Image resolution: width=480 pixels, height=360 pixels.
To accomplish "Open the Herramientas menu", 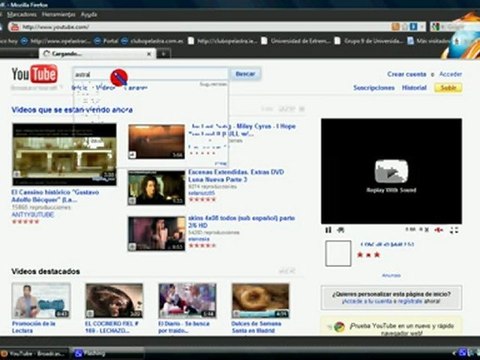I will [x=59, y=15].
